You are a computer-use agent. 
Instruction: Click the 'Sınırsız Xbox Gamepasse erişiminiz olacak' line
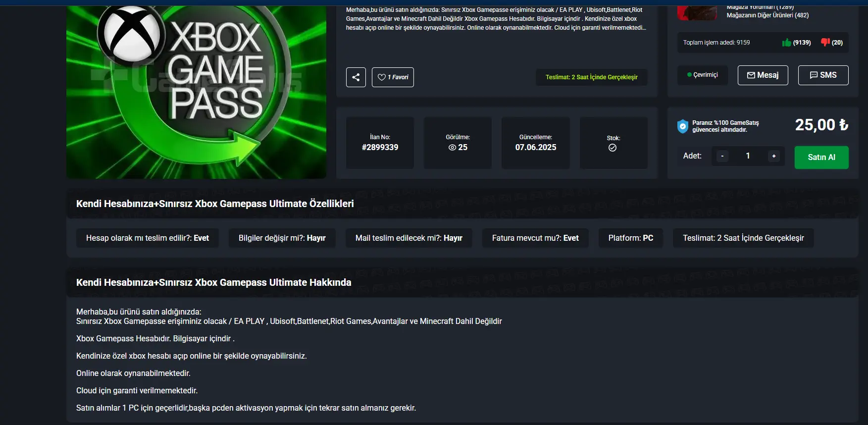[x=289, y=321]
